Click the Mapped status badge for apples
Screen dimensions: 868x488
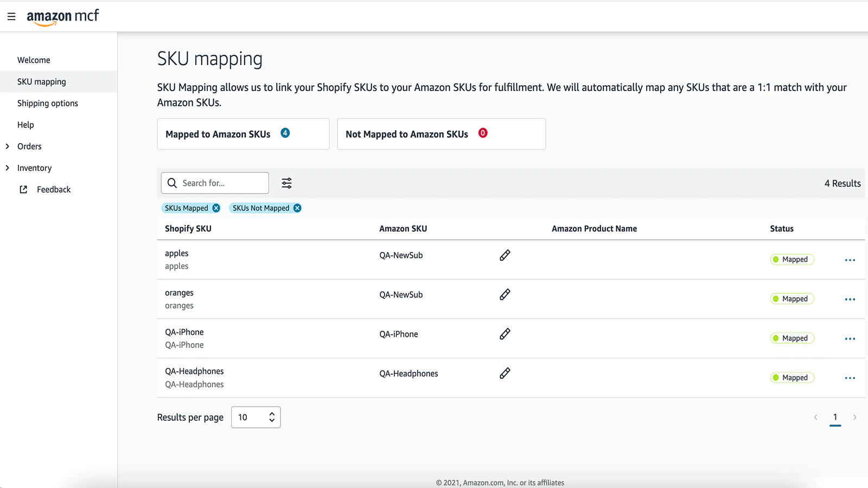(792, 260)
